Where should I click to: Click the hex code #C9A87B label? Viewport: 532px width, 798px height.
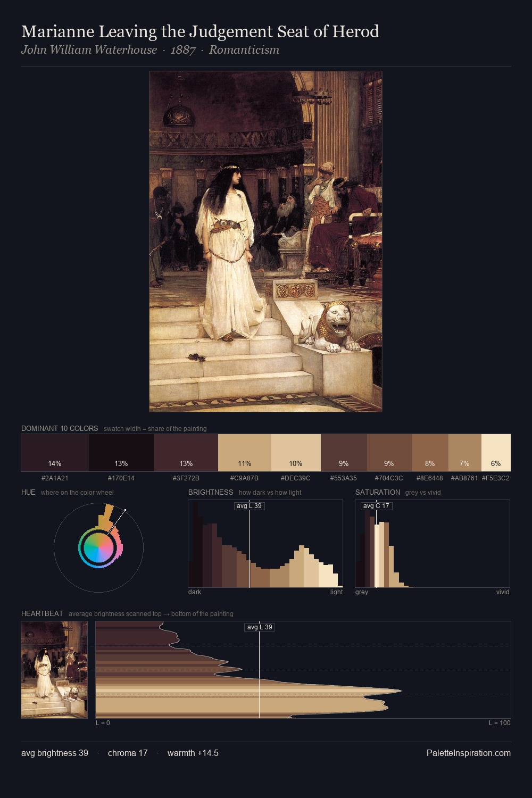click(245, 478)
